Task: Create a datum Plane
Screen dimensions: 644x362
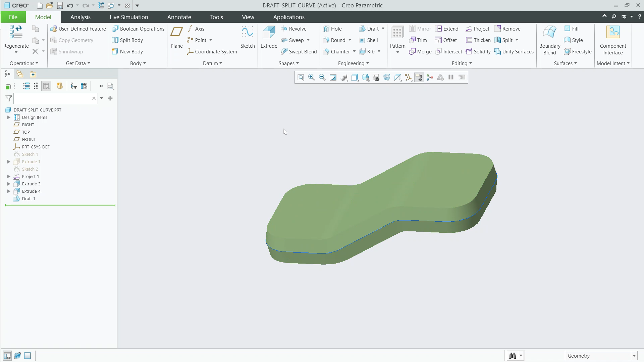Action: click(x=176, y=37)
